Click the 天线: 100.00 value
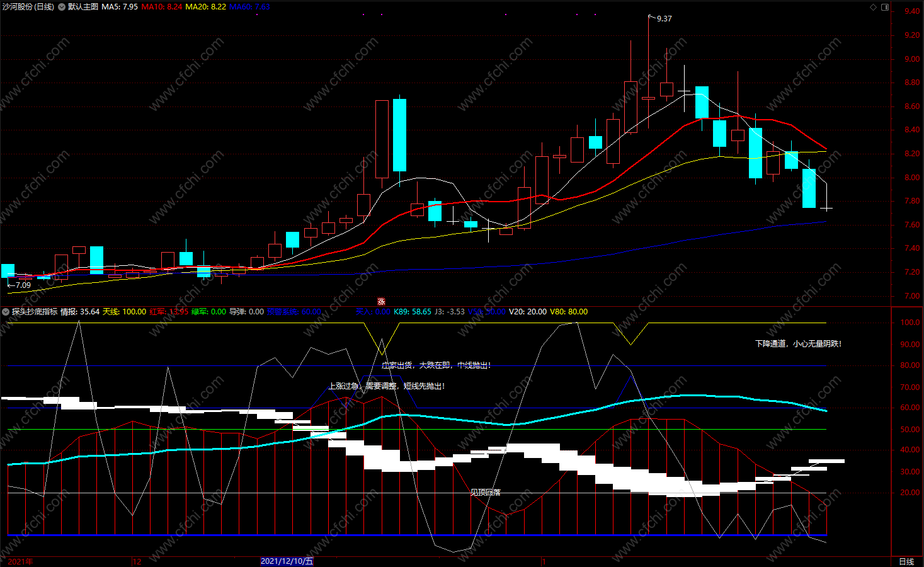 point(124,312)
